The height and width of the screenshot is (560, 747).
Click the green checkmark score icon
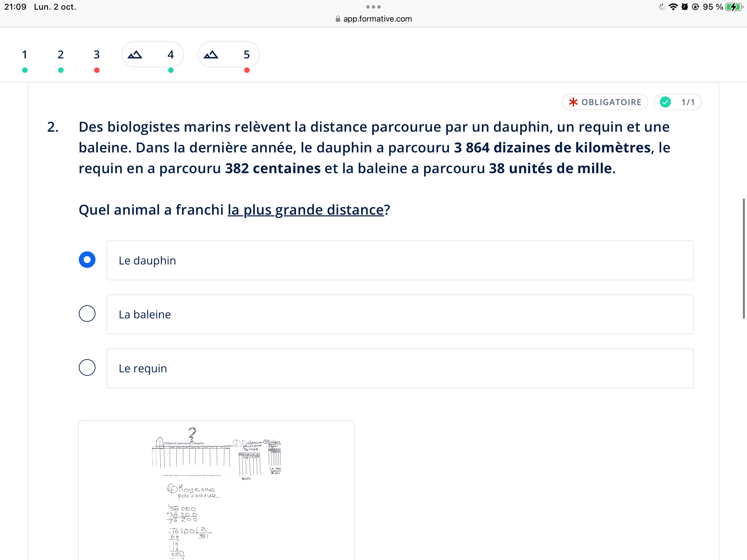(x=665, y=102)
